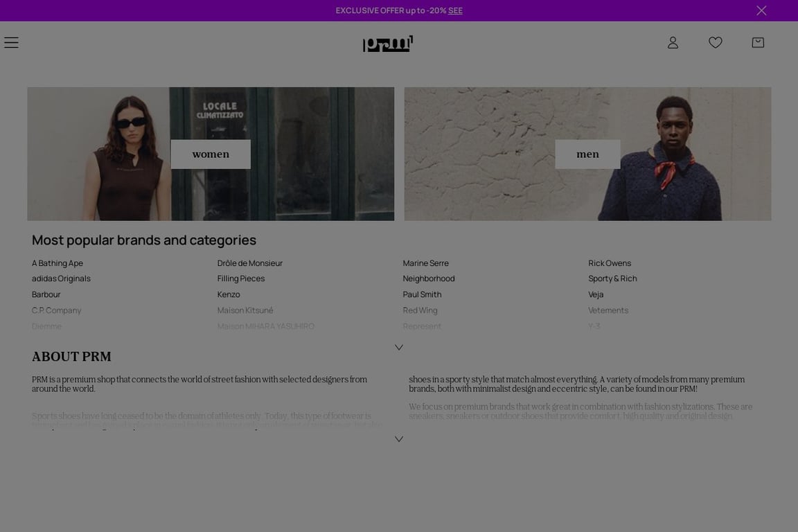
Task: Open Maison MIHARA YASUHIRO brand link
Action: (266, 326)
